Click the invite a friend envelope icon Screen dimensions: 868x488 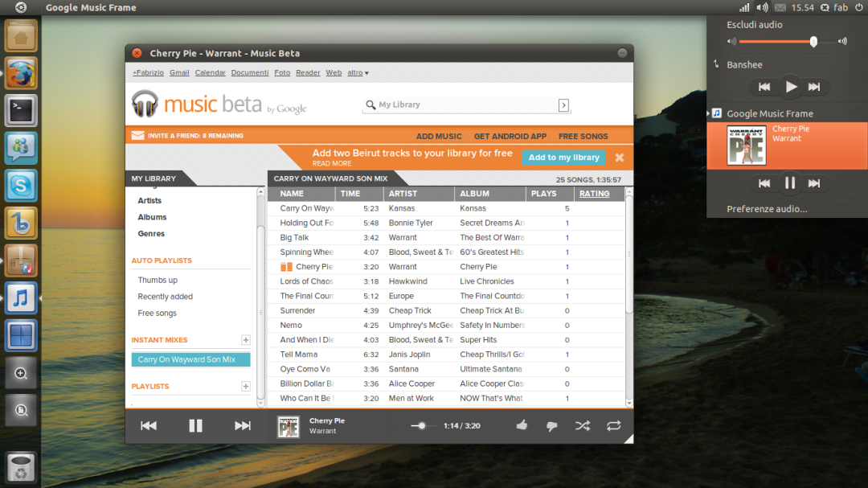[x=138, y=135]
